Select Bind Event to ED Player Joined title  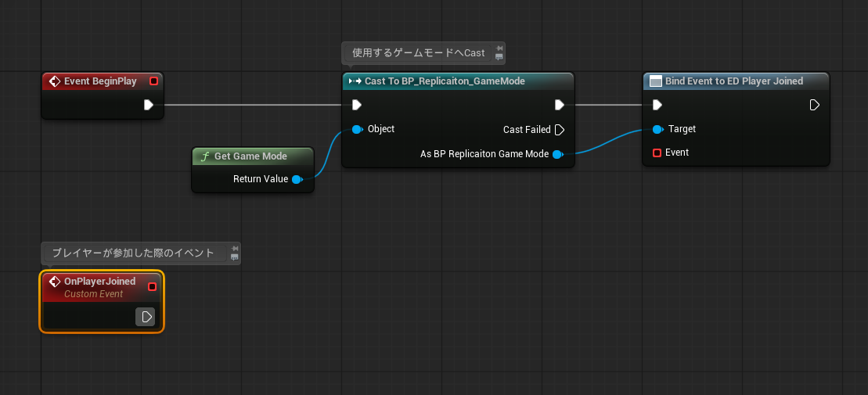734,81
